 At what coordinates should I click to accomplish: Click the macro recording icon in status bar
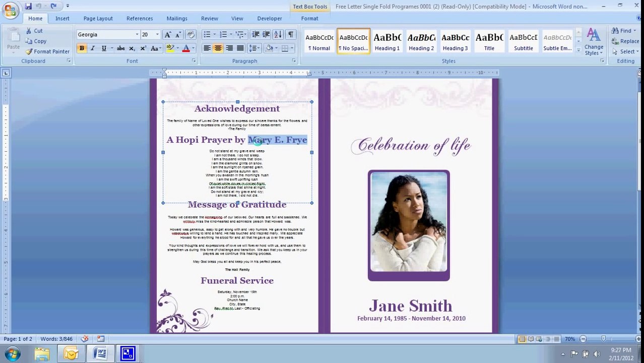coord(100,339)
